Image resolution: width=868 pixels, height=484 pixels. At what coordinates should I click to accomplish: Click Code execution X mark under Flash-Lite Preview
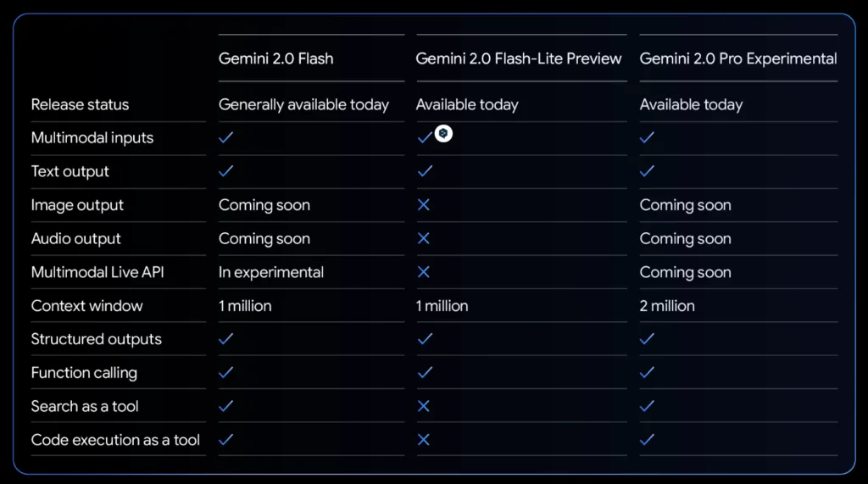tap(424, 440)
